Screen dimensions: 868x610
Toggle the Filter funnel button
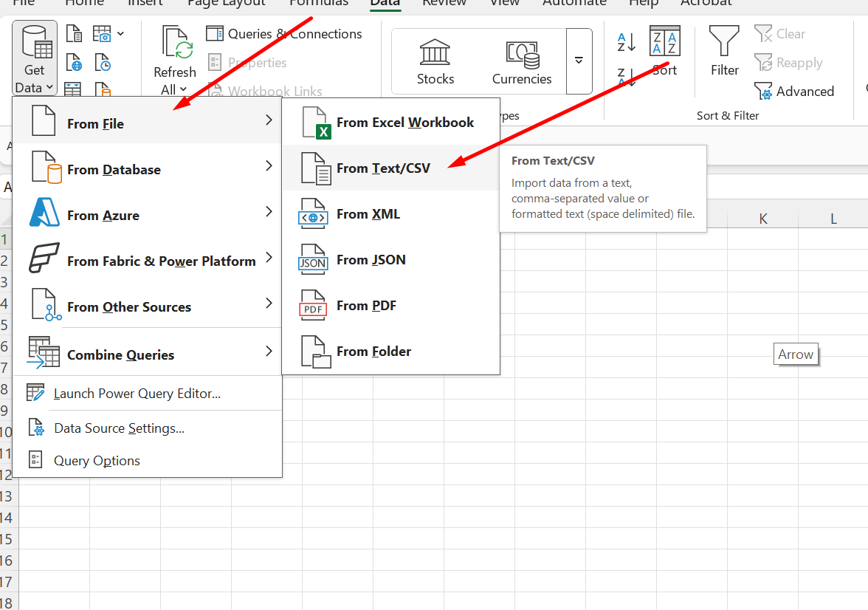(724, 51)
